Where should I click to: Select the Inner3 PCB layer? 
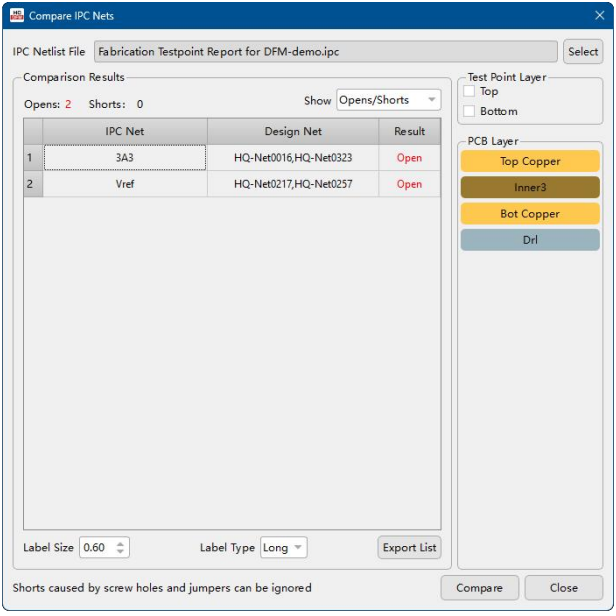click(530, 188)
